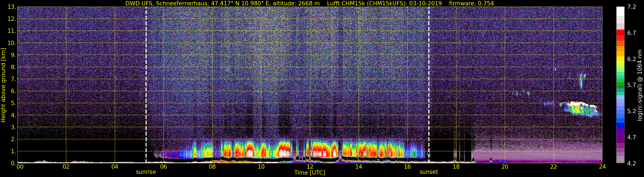Click the 'sunrise' label below the axis

tap(146, 172)
